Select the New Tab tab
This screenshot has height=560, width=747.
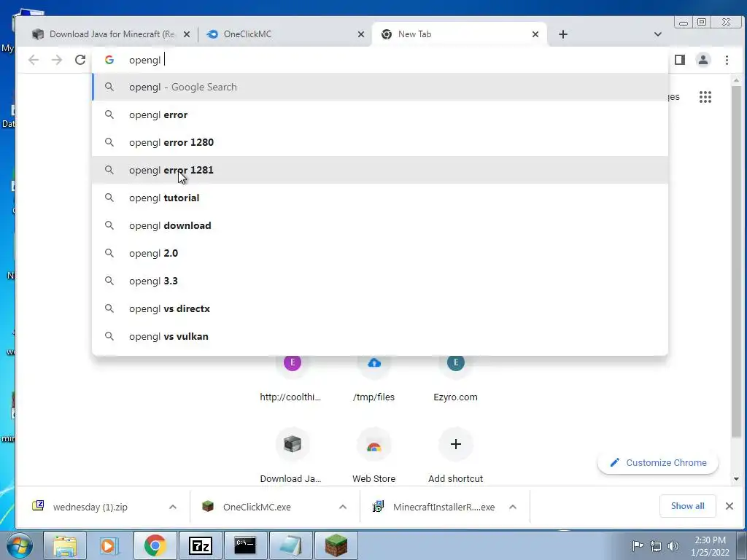coord(459,34)
